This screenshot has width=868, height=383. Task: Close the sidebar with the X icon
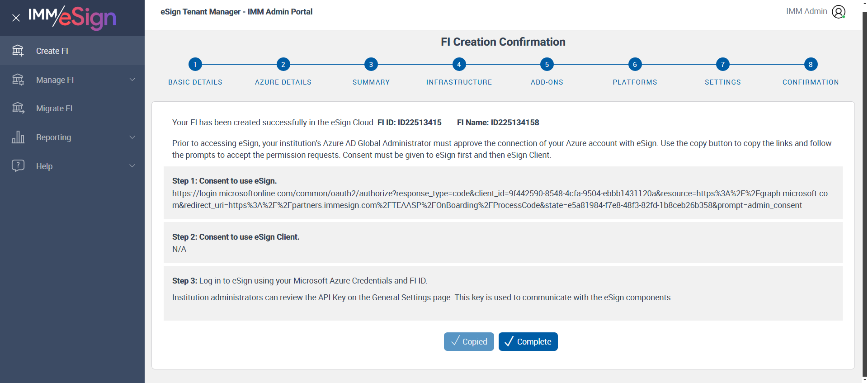pos(16,18)
